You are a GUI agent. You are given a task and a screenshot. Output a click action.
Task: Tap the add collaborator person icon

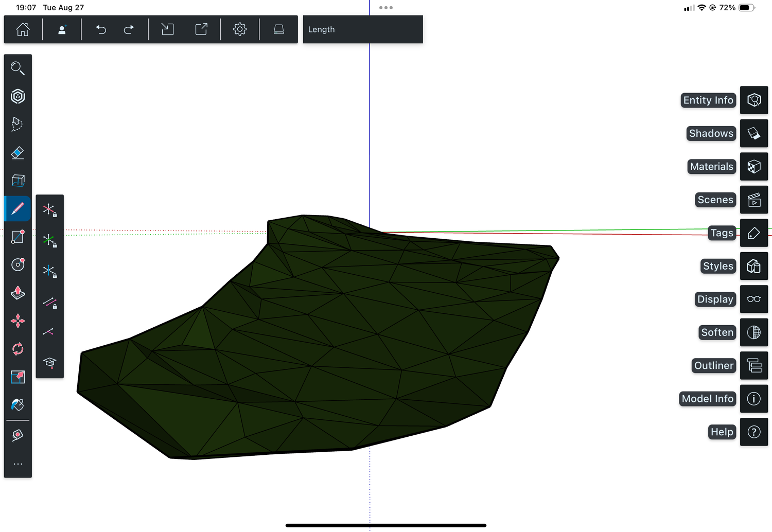coord(62,29)
